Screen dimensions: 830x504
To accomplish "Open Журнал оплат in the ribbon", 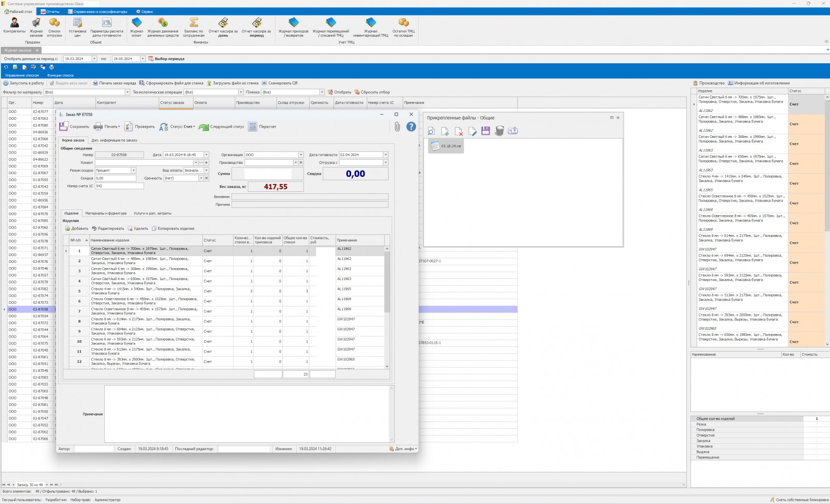I will (136, 27).
